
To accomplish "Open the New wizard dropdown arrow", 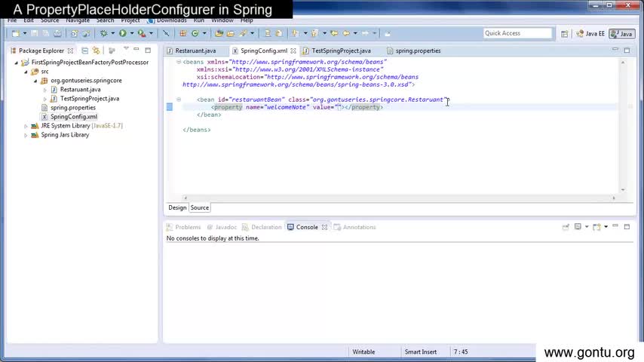I will (25, 33).
